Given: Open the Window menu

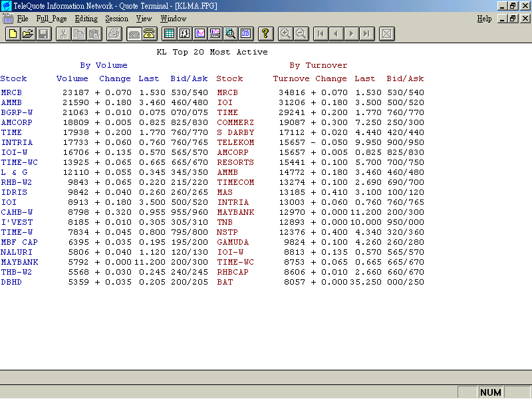Looking at the screenshot, I should pyautogui.click(x=174, y=19).
